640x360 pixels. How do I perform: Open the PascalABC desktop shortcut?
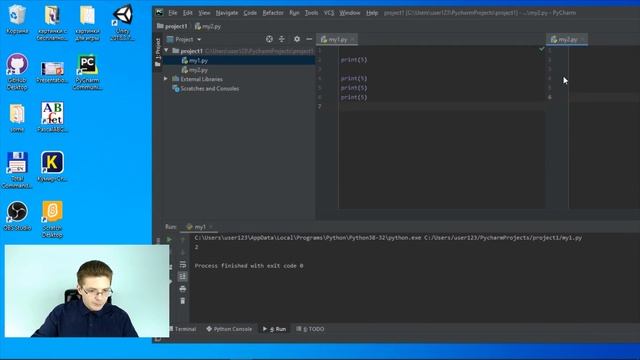coord(52,117)
